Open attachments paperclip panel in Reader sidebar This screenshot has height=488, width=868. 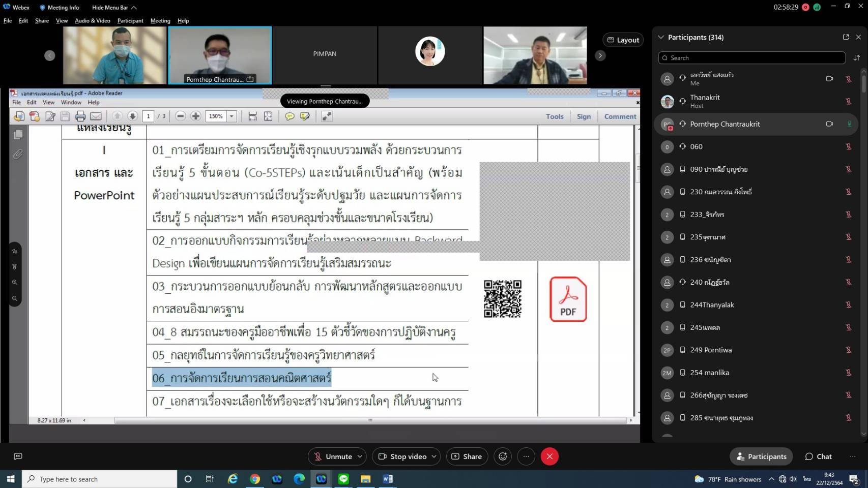tap(18, 154)
